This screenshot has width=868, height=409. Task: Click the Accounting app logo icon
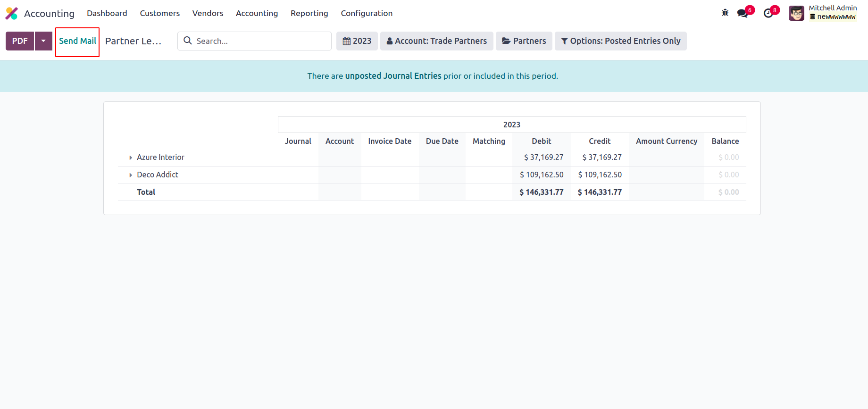tap(12, 13)
